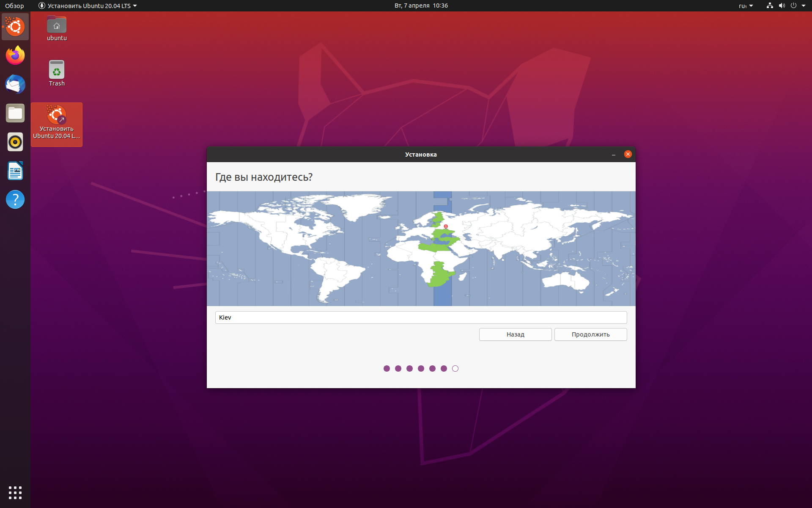The image size is (812, 508).
Task: Show the applications grid
Action: pos(15,492)
